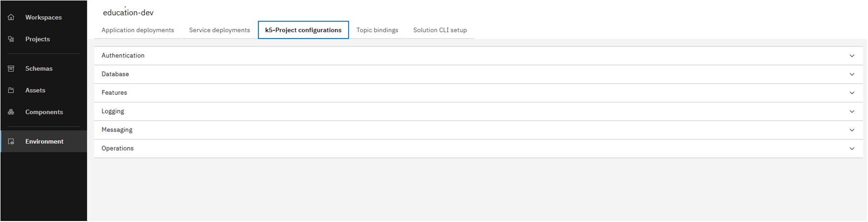Viewport: 868px width, 222px height.
Task: Click the Components cubes icon
Action: [x=11, y=112]
